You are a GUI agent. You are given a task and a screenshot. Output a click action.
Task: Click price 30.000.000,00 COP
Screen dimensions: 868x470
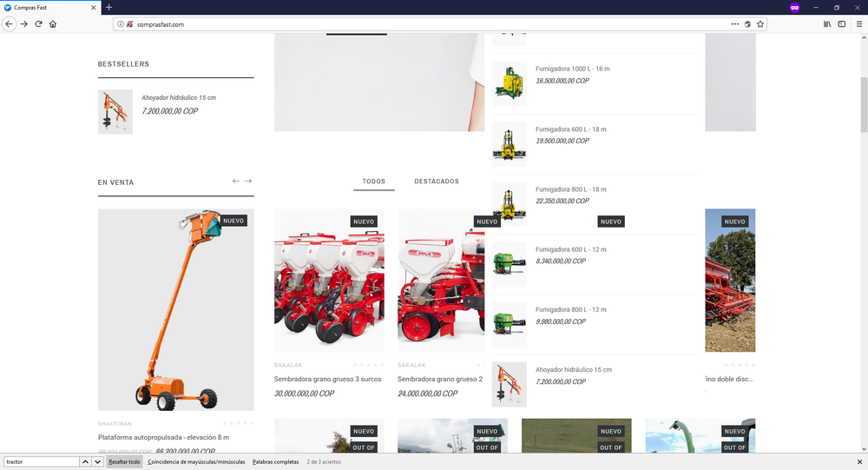pos(305,394)
